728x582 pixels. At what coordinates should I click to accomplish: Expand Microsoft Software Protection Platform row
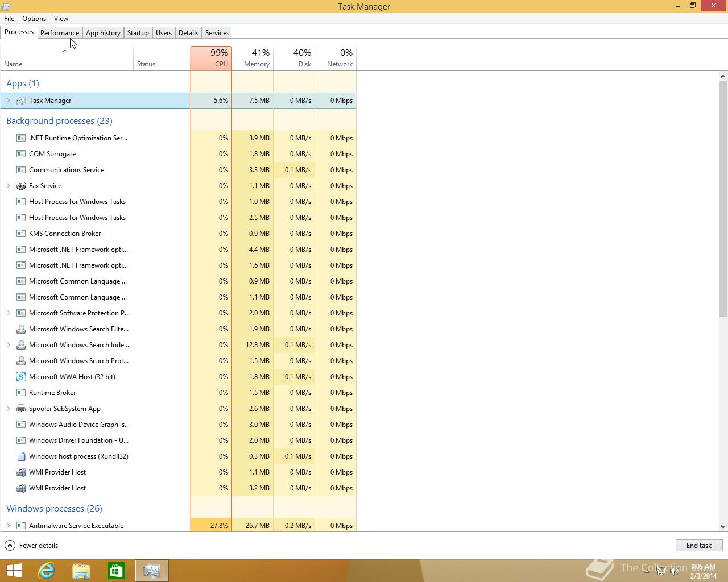coord(8,313)
